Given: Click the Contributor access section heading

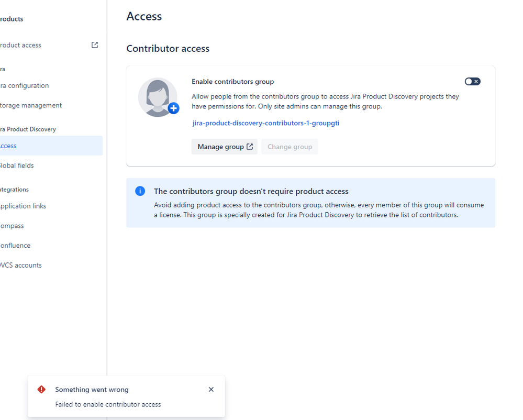Looking at the screenshot, I should tap(168, 49).
